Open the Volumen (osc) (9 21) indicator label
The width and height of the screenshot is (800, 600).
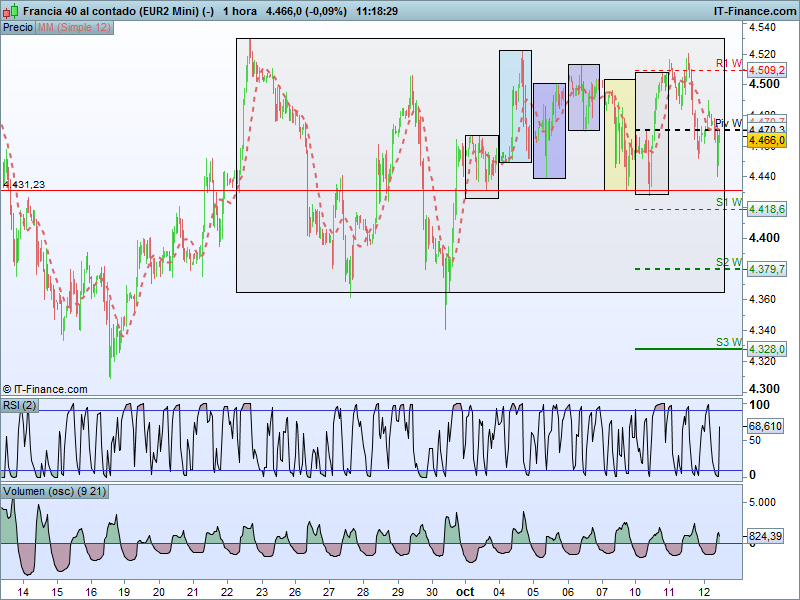click(x=55, y=491)
